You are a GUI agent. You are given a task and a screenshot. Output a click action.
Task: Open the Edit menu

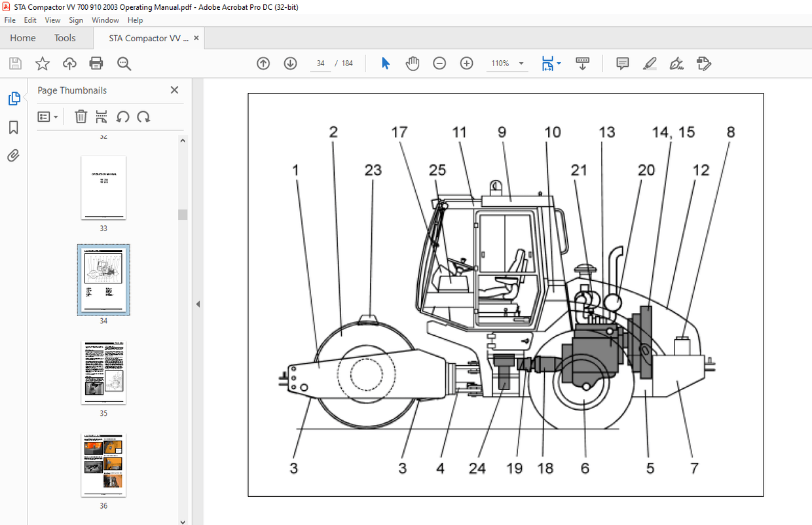coord(30,20)
